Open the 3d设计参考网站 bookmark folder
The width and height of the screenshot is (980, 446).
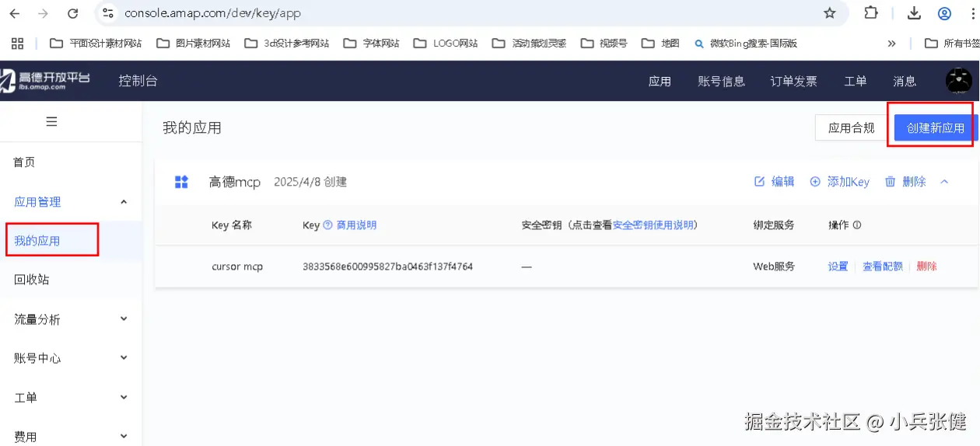286,44
